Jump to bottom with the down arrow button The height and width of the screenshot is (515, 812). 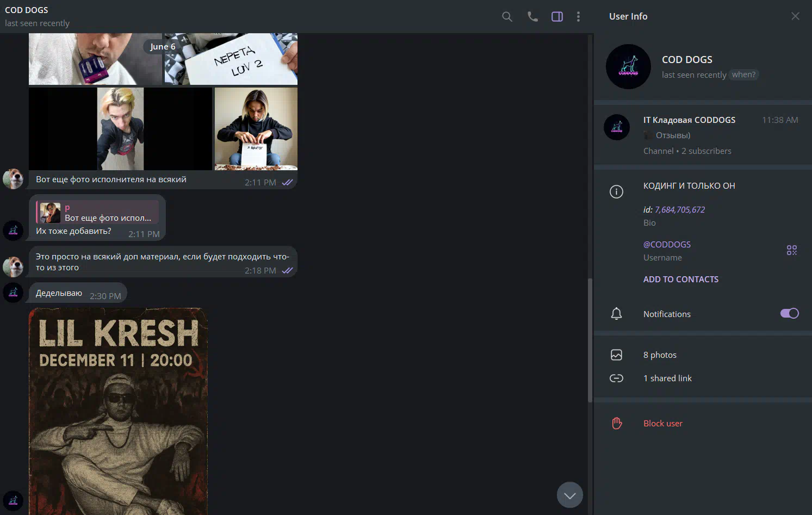[x=569, y=495]
